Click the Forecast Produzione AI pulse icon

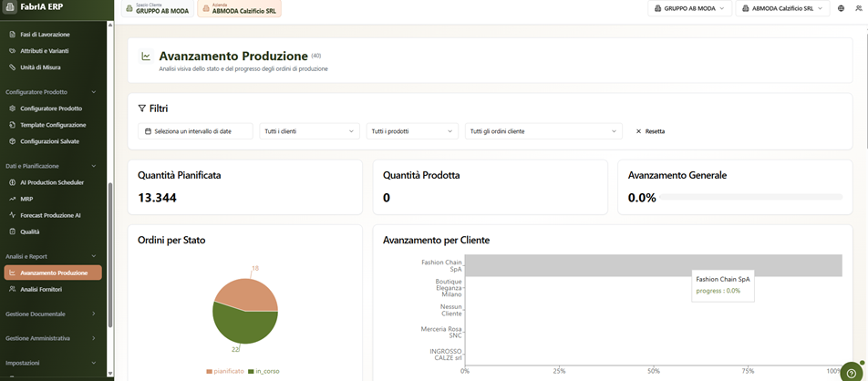(x=12, y=215)
